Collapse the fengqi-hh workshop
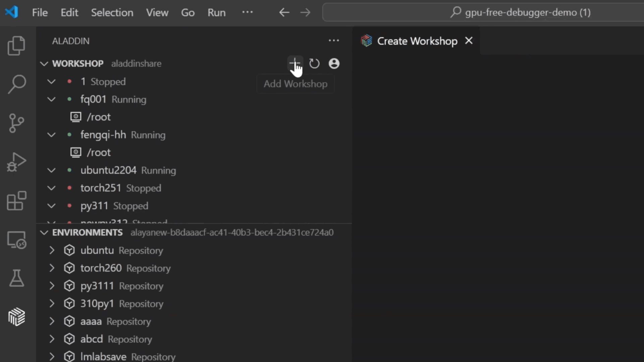The image size is (644, 362). coord(51,135)
